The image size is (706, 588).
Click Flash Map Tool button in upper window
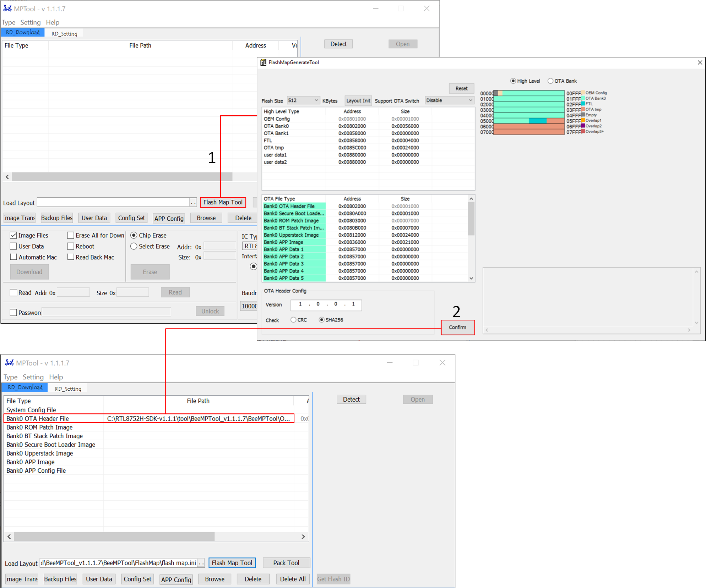pyautogui.click(x=223, y=202)
